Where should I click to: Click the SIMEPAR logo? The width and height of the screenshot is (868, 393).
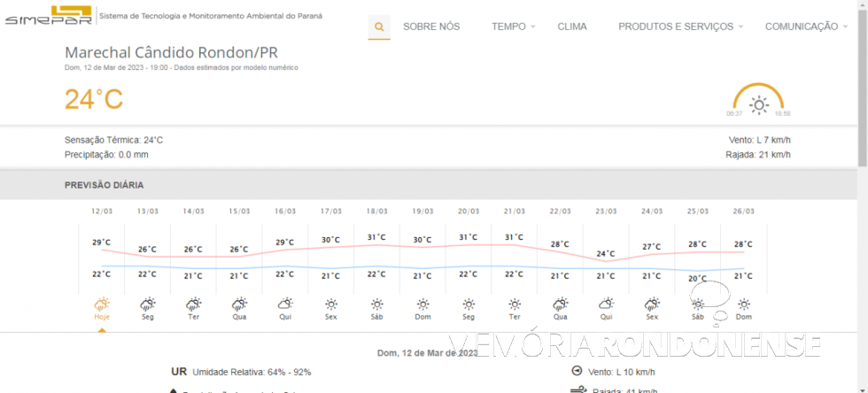[47, 16]
